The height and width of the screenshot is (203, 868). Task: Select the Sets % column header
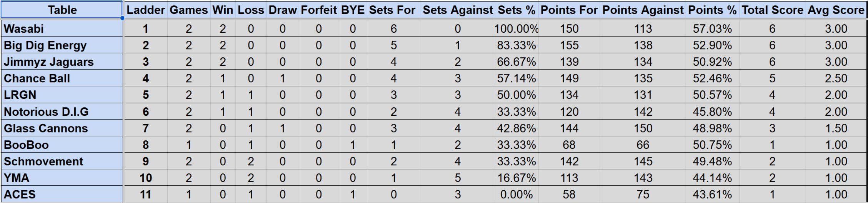516,10
